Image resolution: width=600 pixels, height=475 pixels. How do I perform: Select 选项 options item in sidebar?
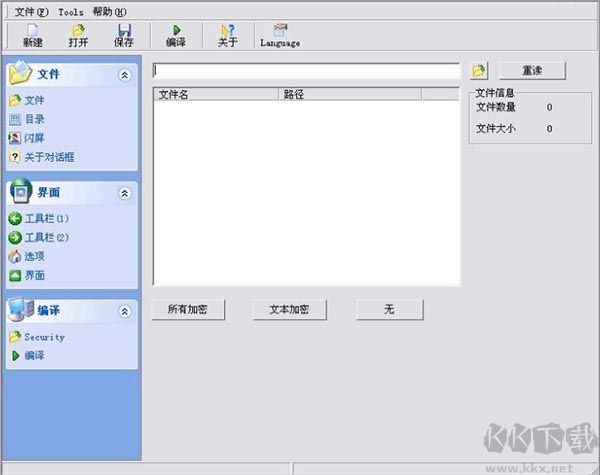[x=26, y=256]
